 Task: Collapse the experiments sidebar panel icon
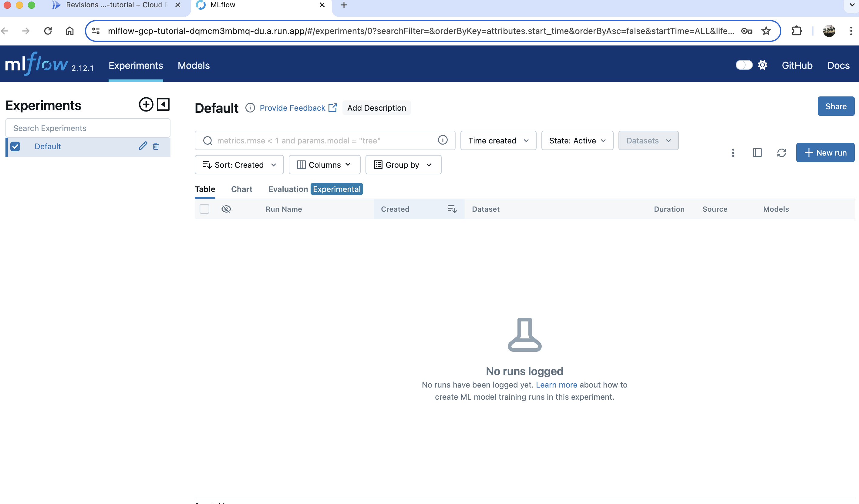(163, 104)
